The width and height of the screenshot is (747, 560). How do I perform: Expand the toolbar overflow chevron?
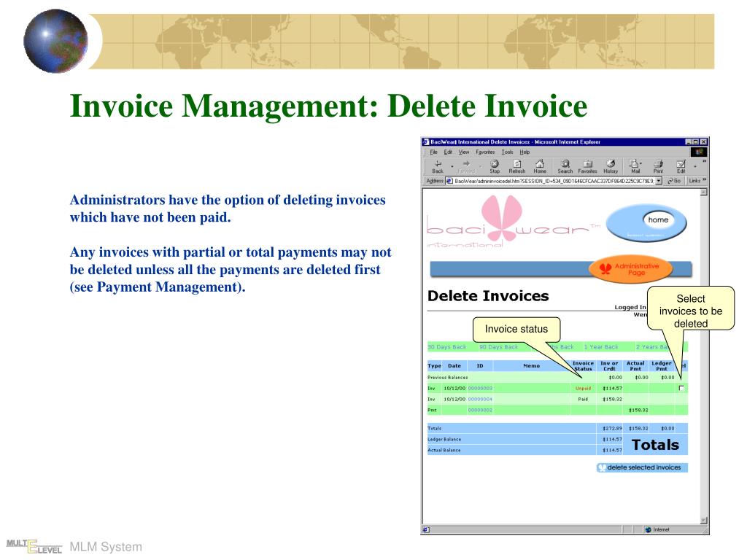pyautogui.click(x=704, y=161)
